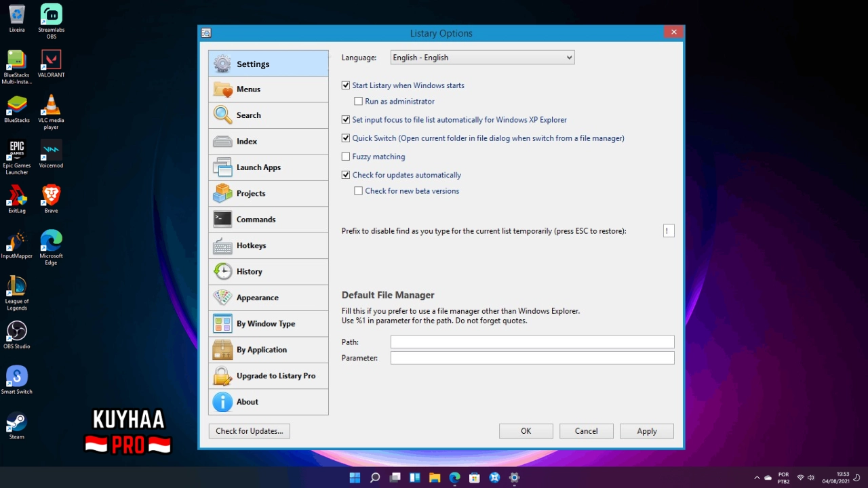Enable Run as administrator checkbox
The height and width of the screenshot is (488, 868).
[359, 101]
